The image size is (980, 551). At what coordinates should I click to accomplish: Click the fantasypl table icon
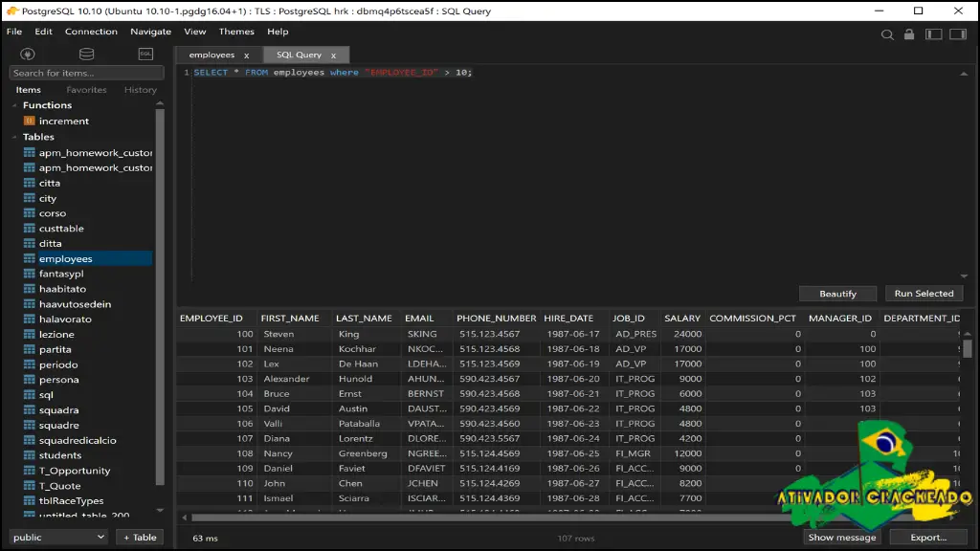pyautogui.click(x=30, y=274)
